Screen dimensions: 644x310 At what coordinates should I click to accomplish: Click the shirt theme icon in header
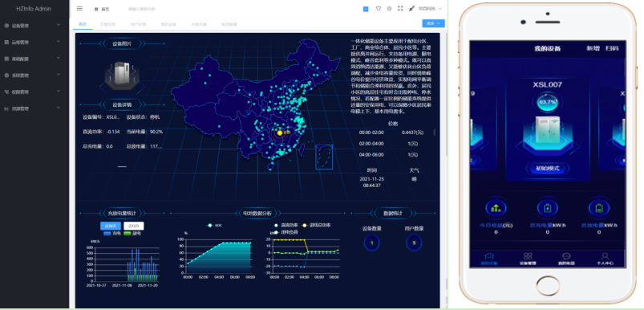point(379,9)
